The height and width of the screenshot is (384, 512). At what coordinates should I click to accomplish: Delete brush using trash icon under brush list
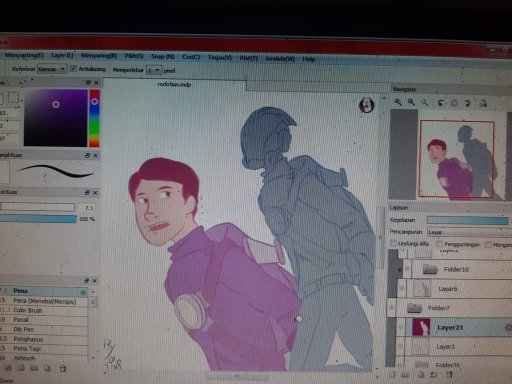click(62, 368)
